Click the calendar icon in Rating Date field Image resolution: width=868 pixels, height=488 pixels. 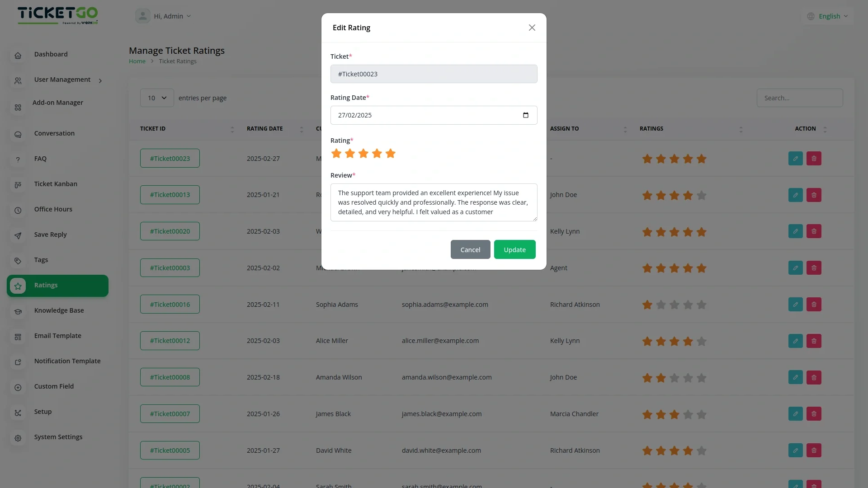click(525, 115)
